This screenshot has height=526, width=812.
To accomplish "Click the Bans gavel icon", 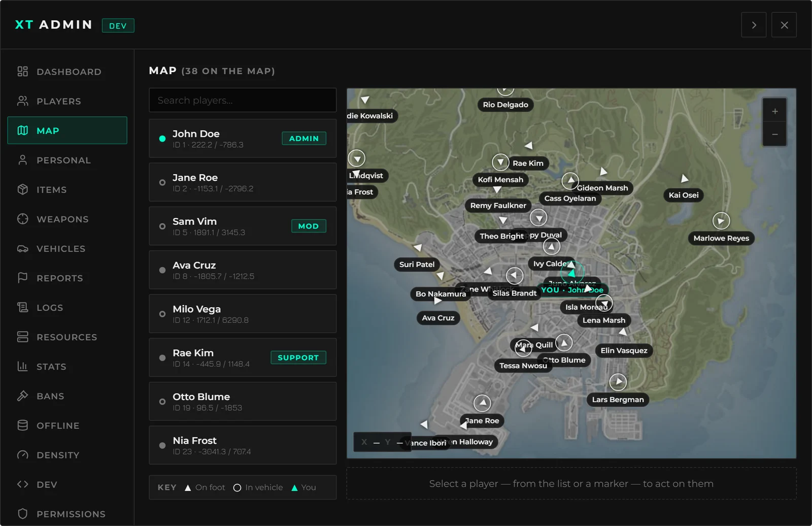I will (22, 396).
